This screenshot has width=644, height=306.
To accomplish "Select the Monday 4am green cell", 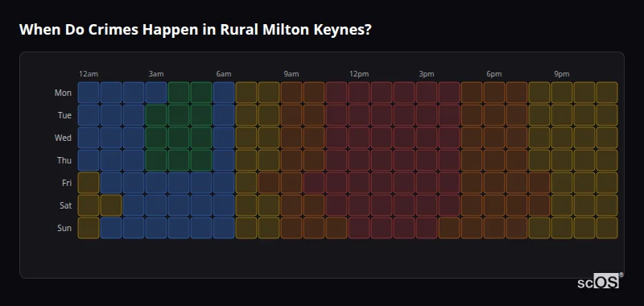I will click(x=179, y=93).
